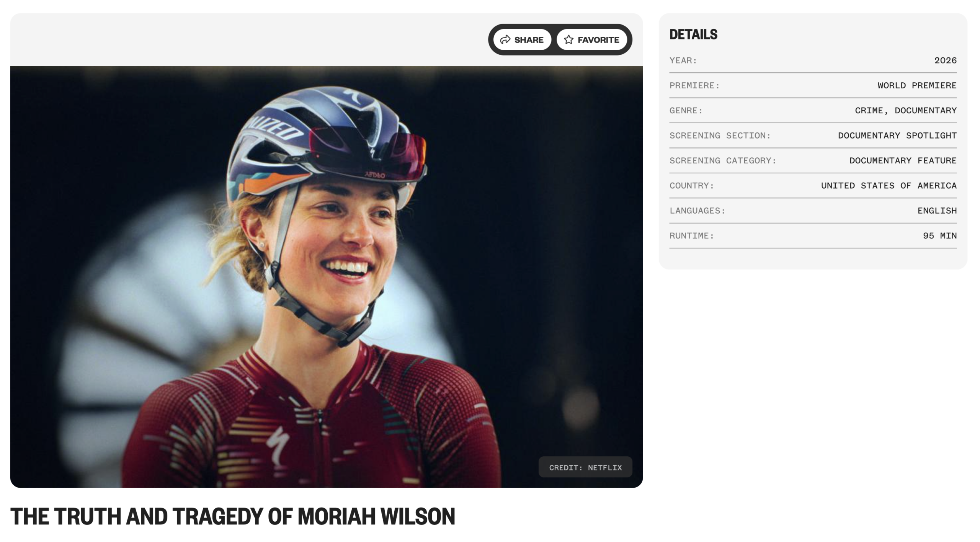Screen dimensions: 980x542
Task: Click the Crime, Documentary genre value
Action: coord(906,111)
